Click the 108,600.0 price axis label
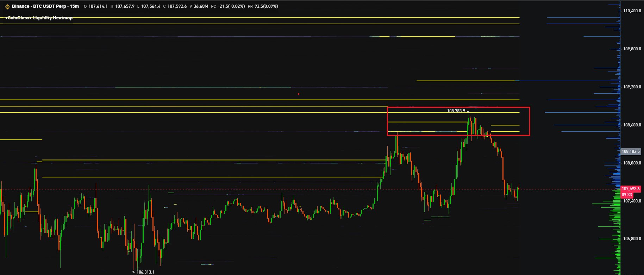 632,125
